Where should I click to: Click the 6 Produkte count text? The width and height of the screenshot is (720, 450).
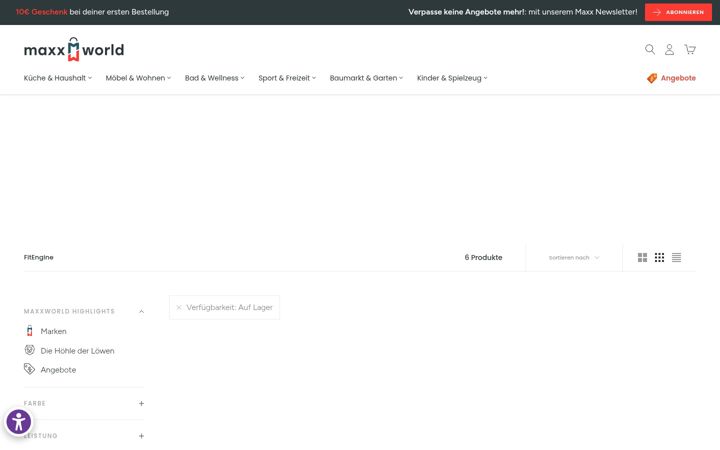coord(483,258)
